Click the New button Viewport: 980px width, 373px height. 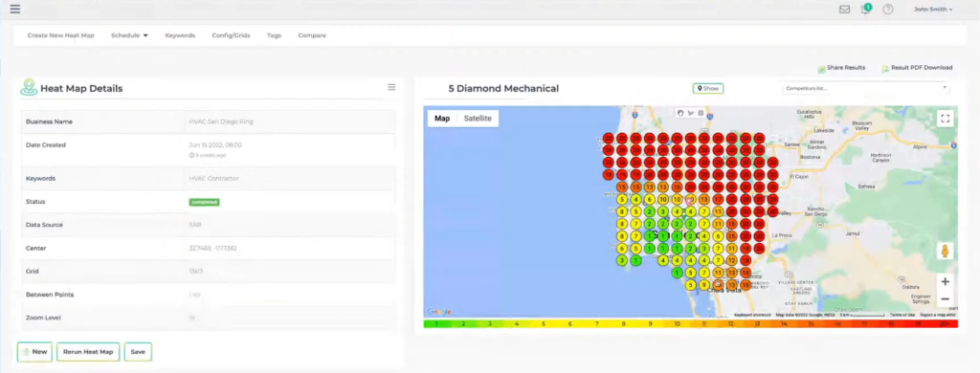(x=34, y=352)
